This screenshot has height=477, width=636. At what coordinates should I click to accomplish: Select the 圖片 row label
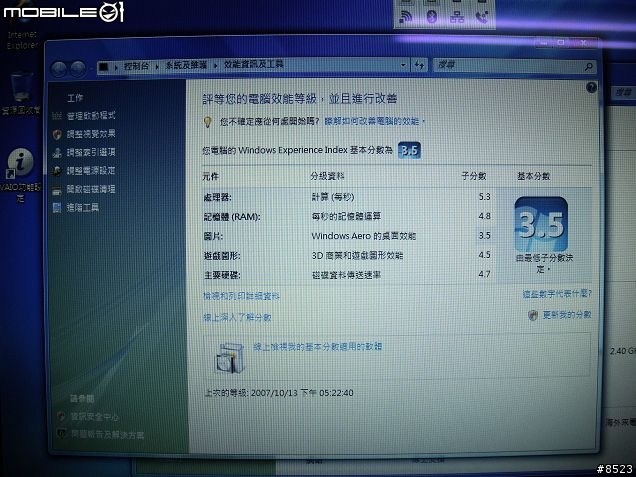tap(213, 236)
